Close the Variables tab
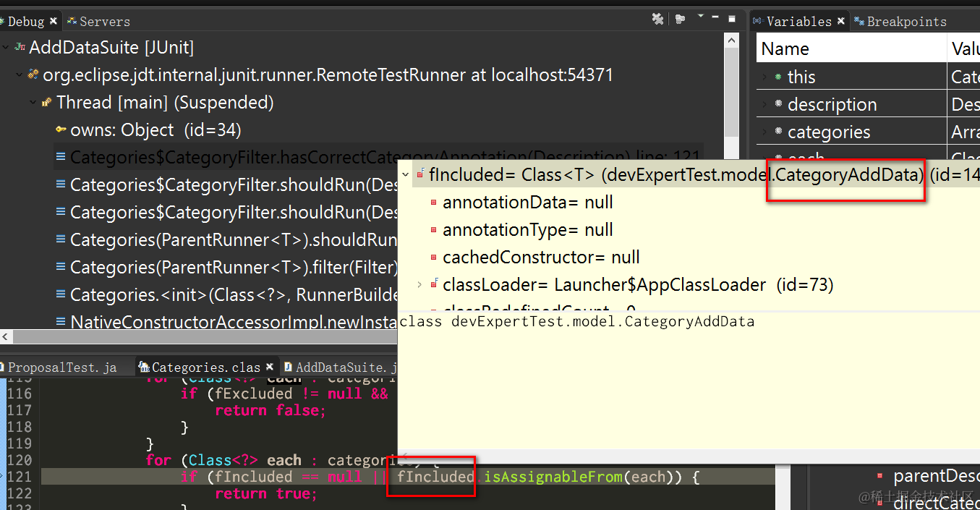 tap(841, 22)
